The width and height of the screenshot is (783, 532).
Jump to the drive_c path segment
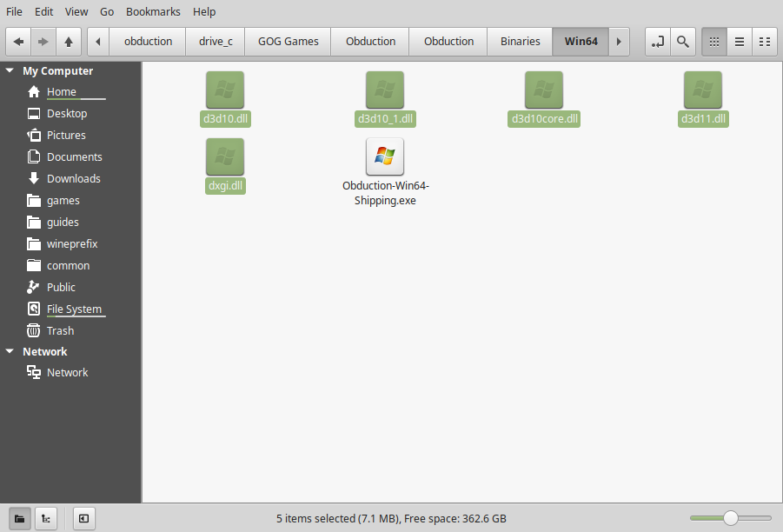[216, 42]
